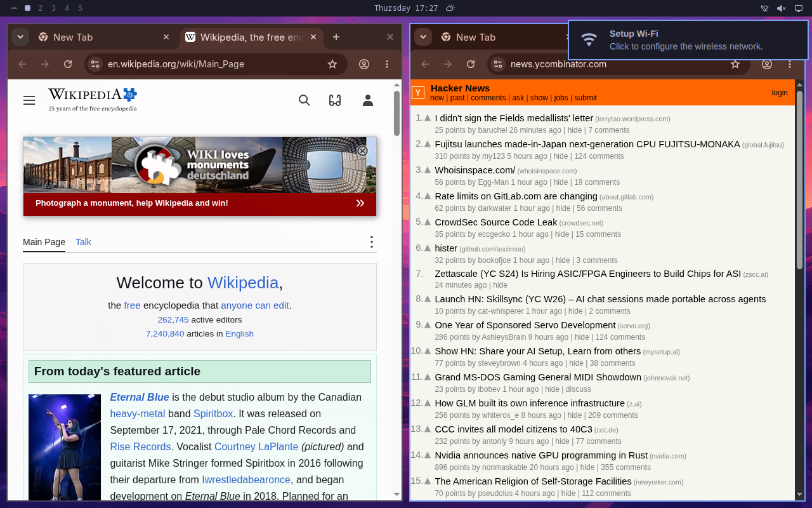Screen dimensions: 812x508
Task: Upvote the Nvidia GPU programming in Rust story
Action: [428, 455]
